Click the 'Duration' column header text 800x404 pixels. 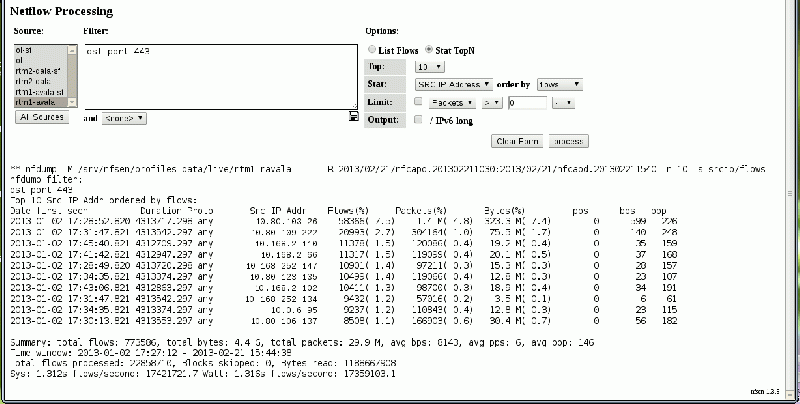pos(158,211)
